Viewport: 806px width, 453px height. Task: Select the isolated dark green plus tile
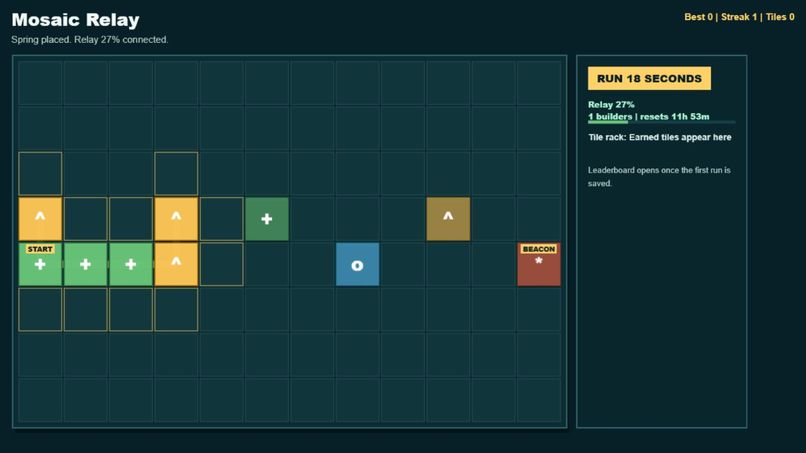click(267, 219)
